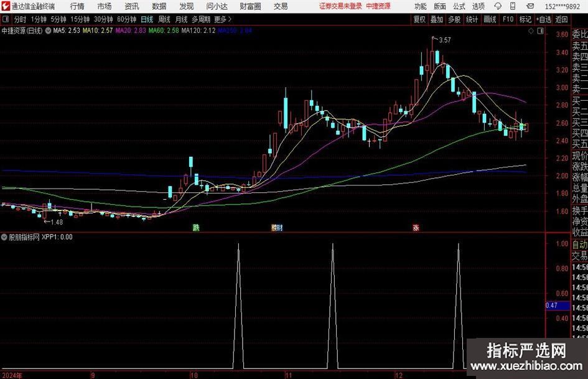Click the account 152****9892

pyautogui.click(x=562, y=7)
